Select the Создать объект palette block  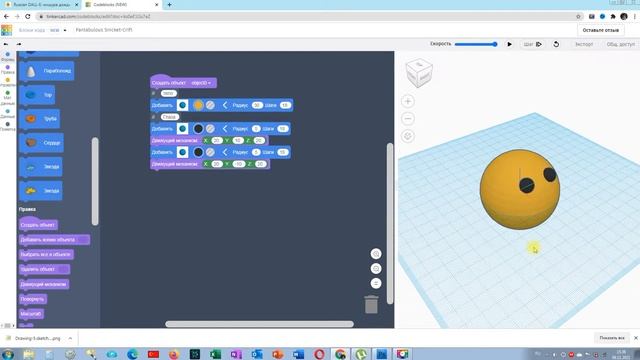(38, 224)
